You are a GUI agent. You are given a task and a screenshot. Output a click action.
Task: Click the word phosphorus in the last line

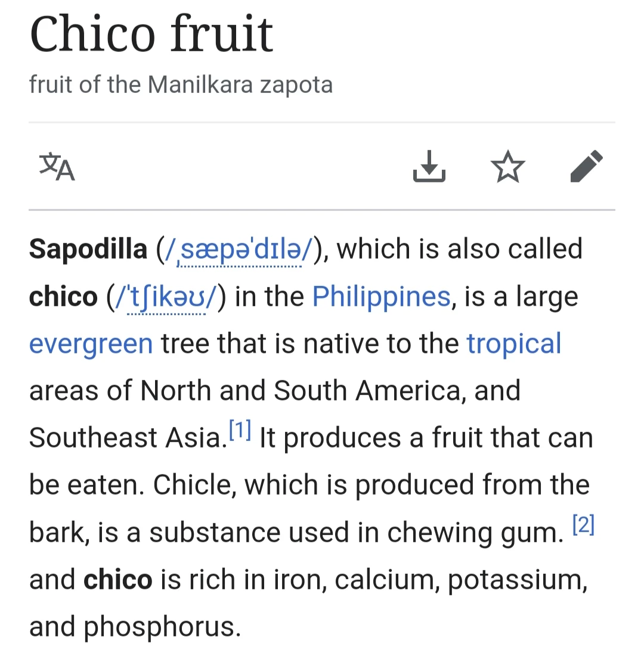coord(162,627)
